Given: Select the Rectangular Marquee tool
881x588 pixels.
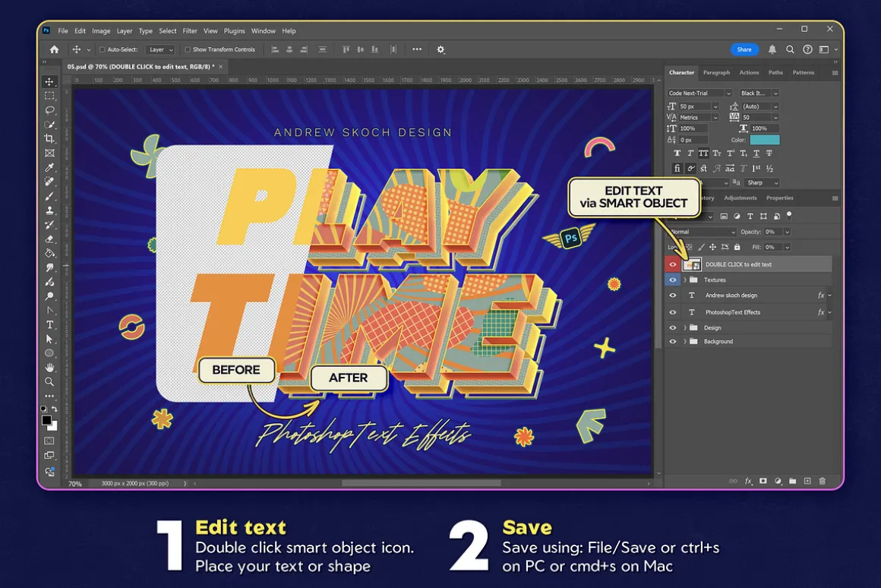Looking at the screenshot, I should pos(49,96).
